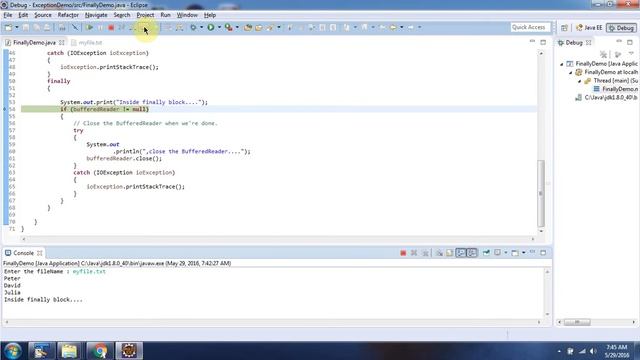This screenshot has height=360, width=640.
Task: Select the FinallyDemo.java editor tab
Action: [34, 42]
